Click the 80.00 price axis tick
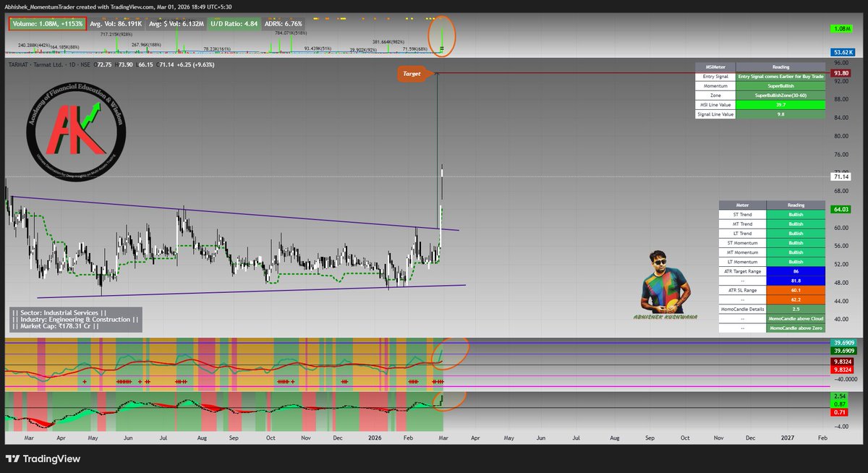 [x=841, y=136]
